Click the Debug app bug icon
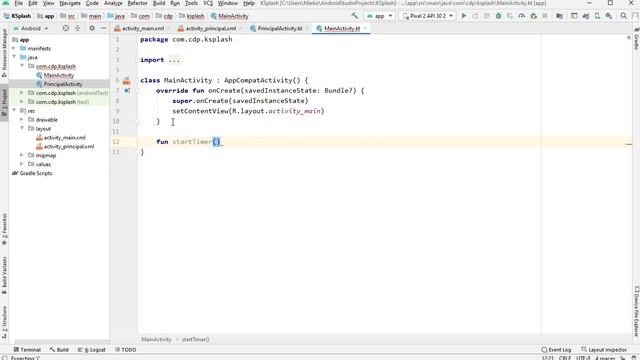The height and width of the screenshot is (360, 640). click(498, 16)
